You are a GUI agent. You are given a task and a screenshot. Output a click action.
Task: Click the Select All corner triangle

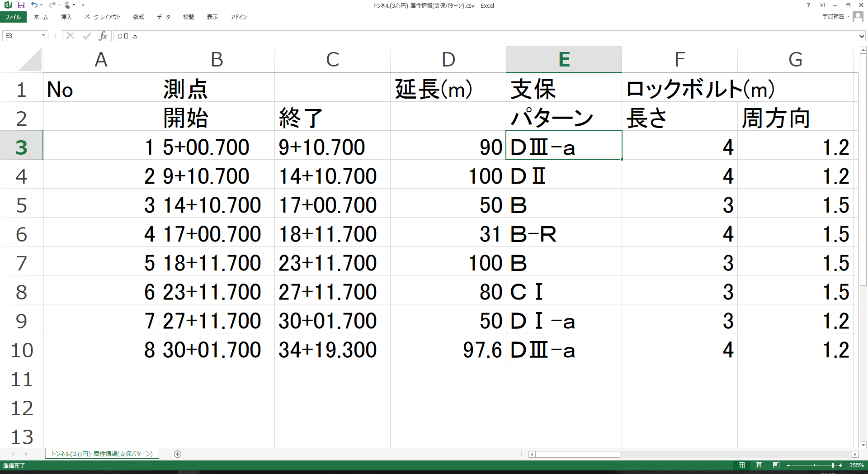(x=30, y=60)
